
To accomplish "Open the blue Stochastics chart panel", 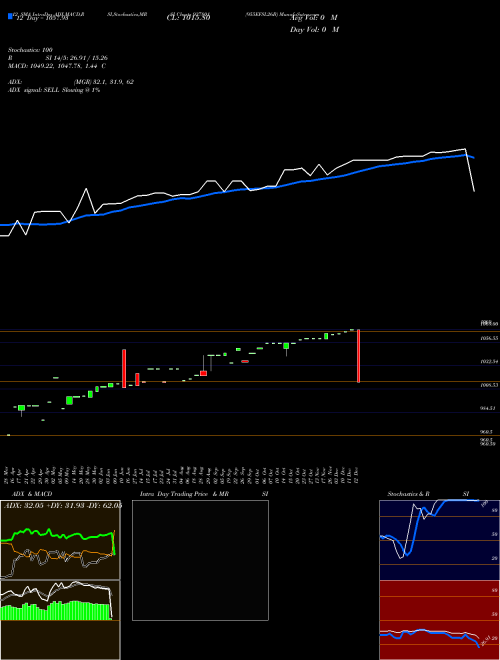I will [x=439, y=540].
